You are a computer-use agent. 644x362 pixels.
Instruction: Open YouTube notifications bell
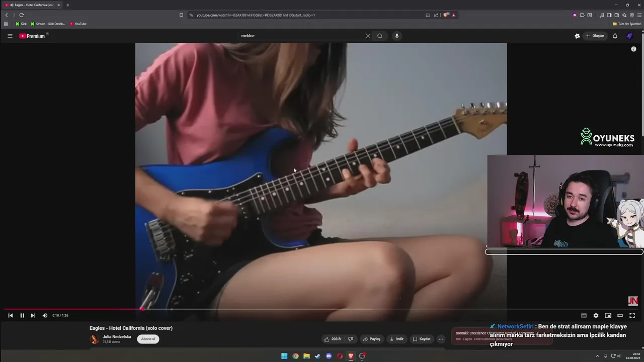[615, 36]
